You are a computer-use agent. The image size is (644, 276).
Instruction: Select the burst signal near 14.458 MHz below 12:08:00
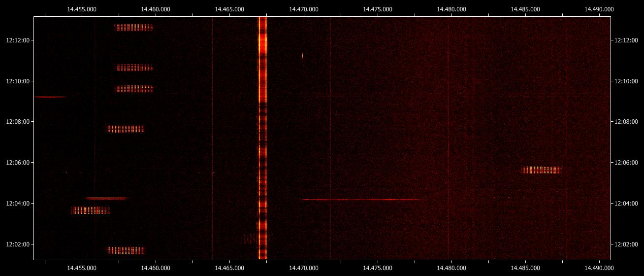tap(126, 129)
